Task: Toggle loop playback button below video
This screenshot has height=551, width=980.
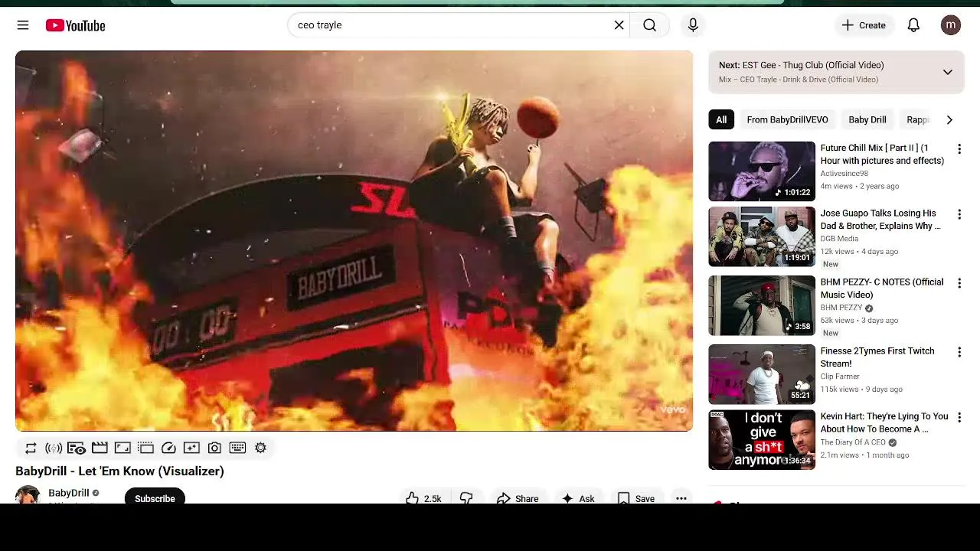Action: (31, 448)
